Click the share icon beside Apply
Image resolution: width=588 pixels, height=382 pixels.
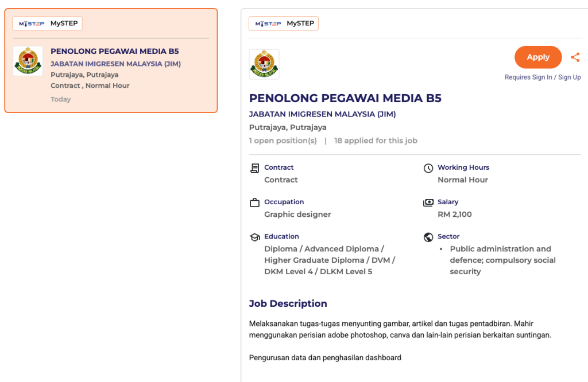point(575,57)
